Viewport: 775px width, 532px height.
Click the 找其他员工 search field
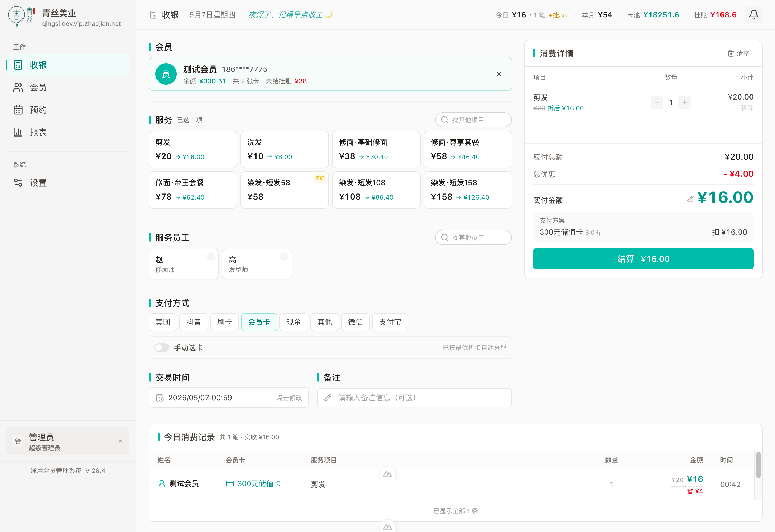pos(473,237)
